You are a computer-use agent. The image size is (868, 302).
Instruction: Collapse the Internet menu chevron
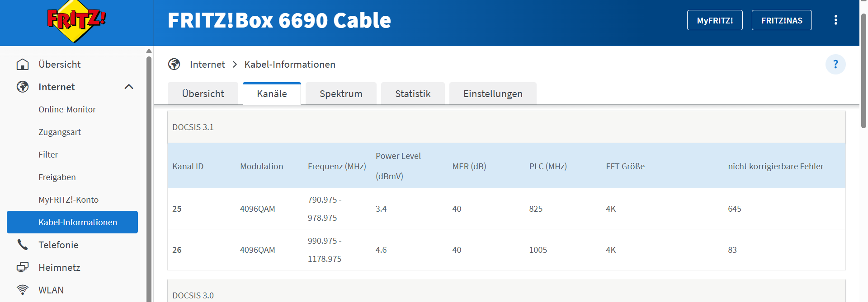click(x=129, y=87)
